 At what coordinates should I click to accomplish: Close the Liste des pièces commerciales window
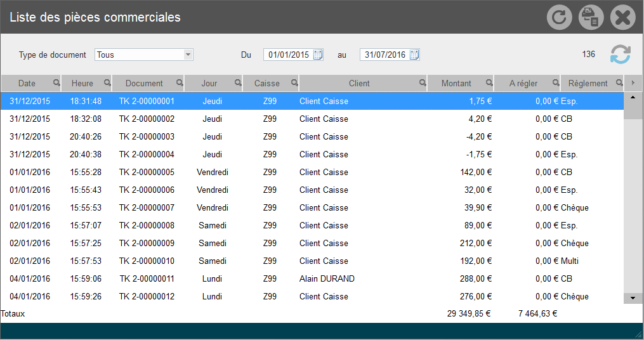point(622,17)
